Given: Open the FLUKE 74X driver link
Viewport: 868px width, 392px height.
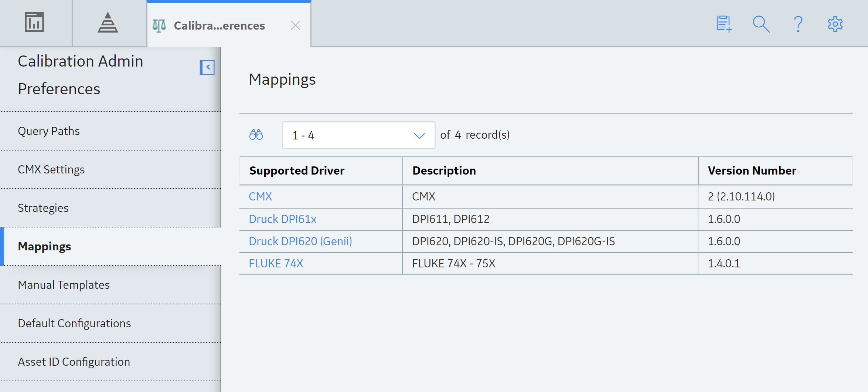Looking at the screenshot, I should 276,263.
